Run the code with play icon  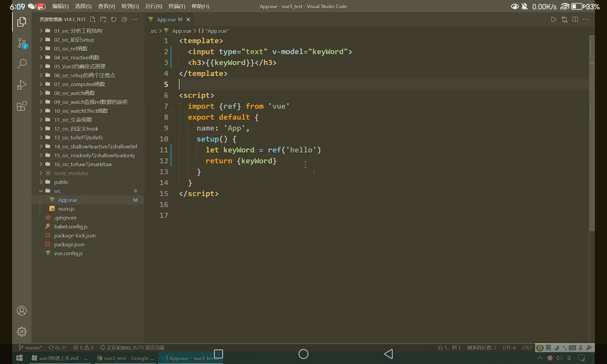(x=554, y=19)
